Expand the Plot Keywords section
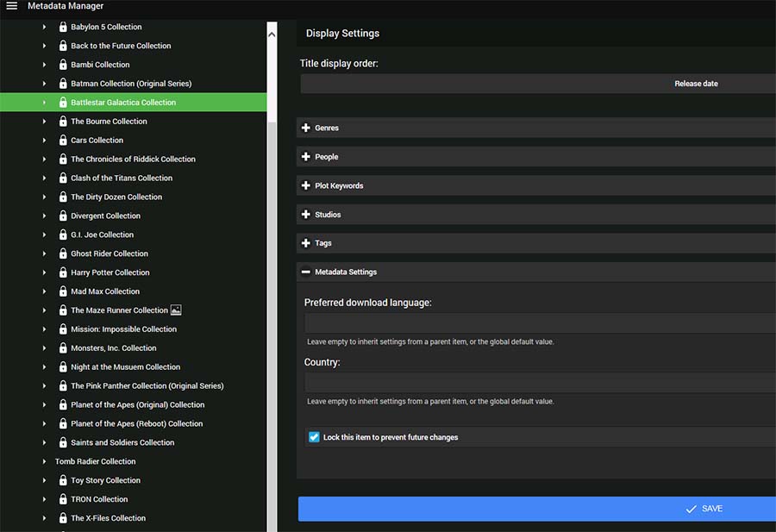776x532 pixels. [338, 186]
